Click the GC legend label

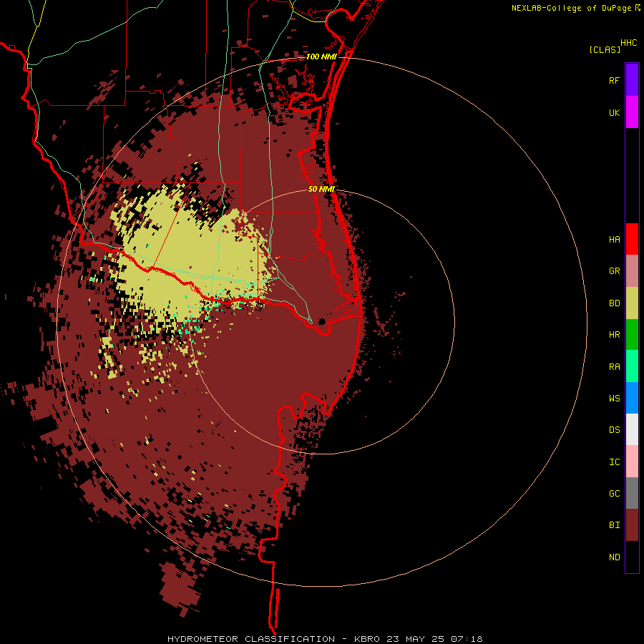614,494
